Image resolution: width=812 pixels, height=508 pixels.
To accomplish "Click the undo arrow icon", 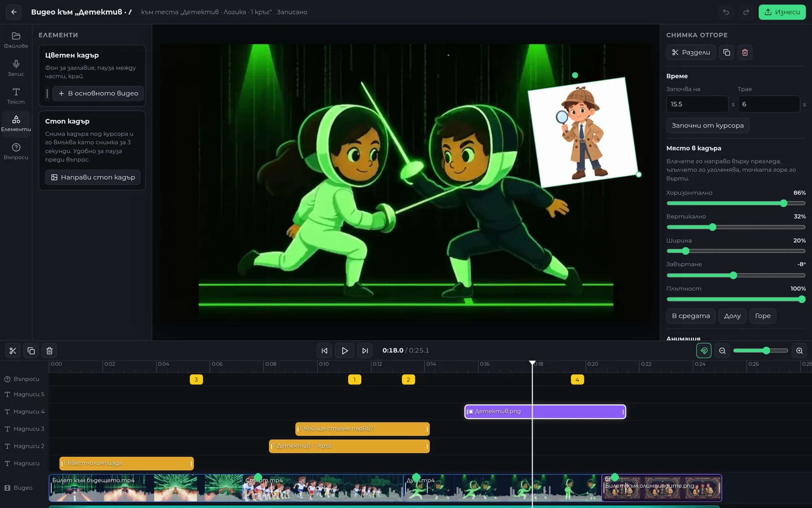I will coord(726,12).
